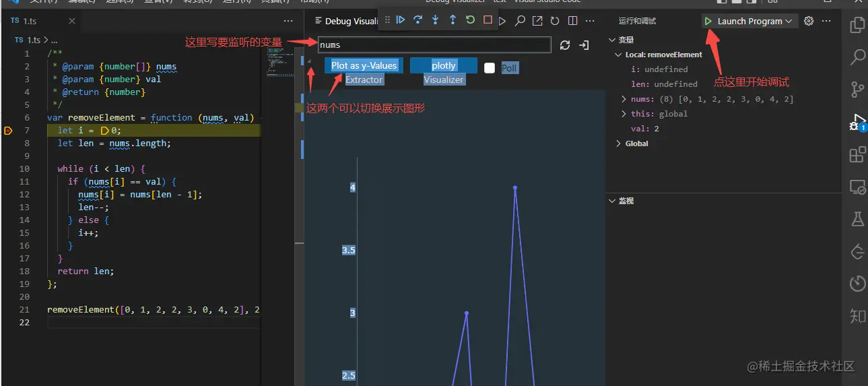Open Run and Debug panel more actions

coord(827,21)
